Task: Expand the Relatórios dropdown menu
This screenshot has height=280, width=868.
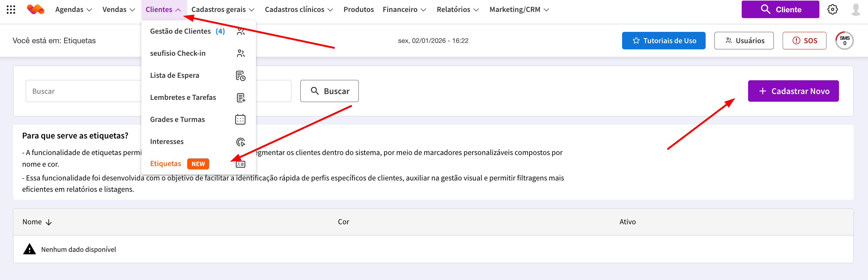Action: tap(457, 9)
